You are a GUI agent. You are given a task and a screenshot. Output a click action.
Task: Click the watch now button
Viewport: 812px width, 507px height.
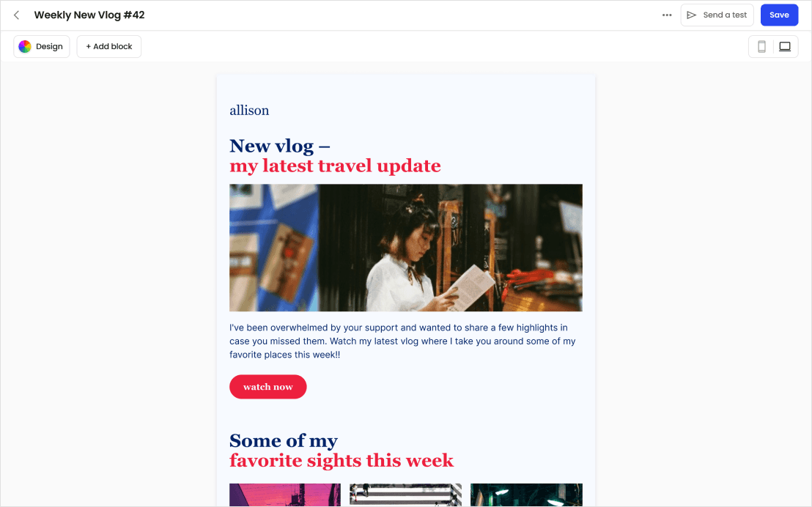click(x=267, y=387)
